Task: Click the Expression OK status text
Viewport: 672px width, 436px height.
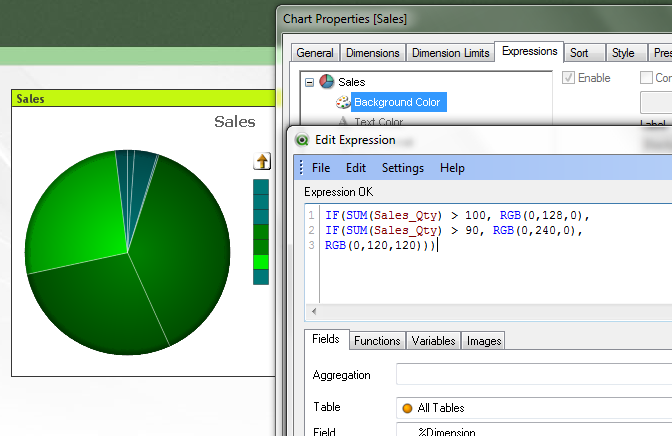Action: 339,192
